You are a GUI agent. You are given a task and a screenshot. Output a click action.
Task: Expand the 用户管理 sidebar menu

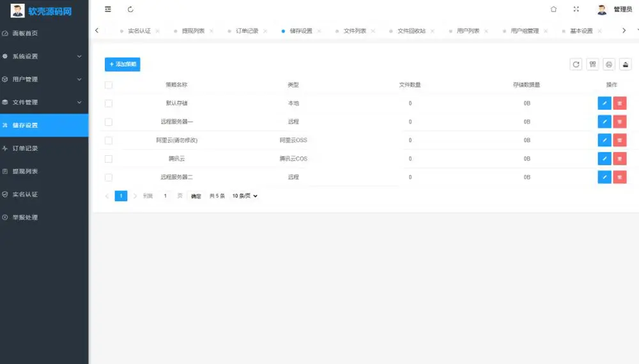44,79
